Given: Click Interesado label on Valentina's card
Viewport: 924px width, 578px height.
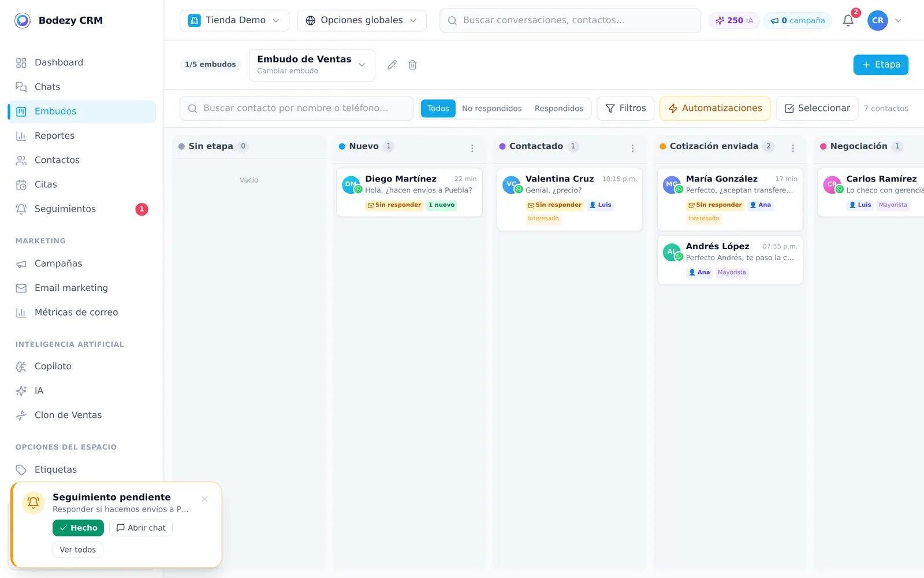Looking at the screenshot, I should [543, 218].
